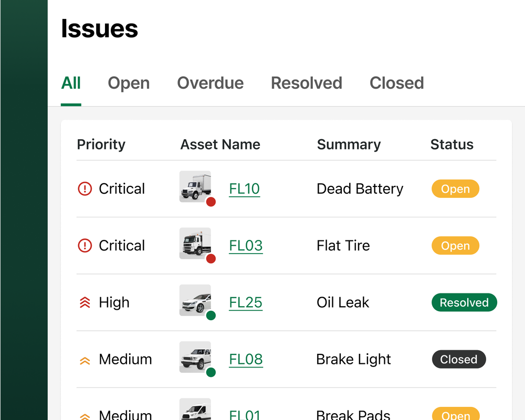The width and height of the screenshot is (525, 420).
Task: Select the Oil Leak summary text
Action: coord(343,302)
